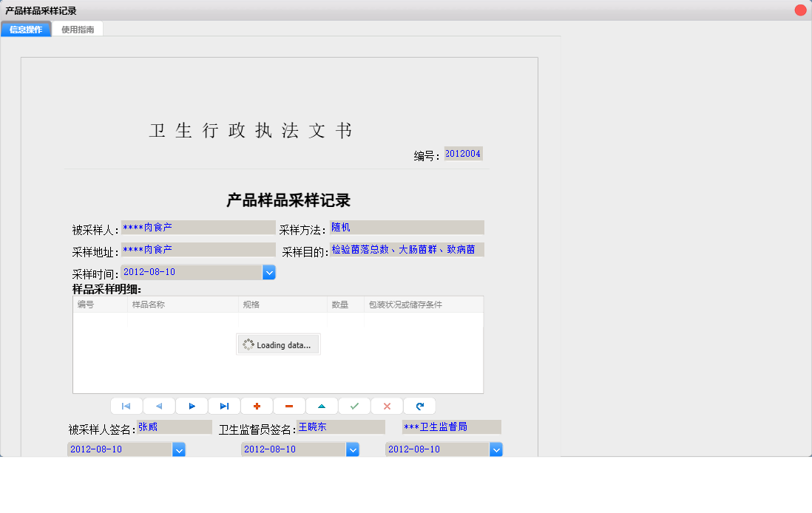This screenshot has width=812, height=513.
Task: Click the 编号 field showing 2012004
Action: (x=463, y=154)
